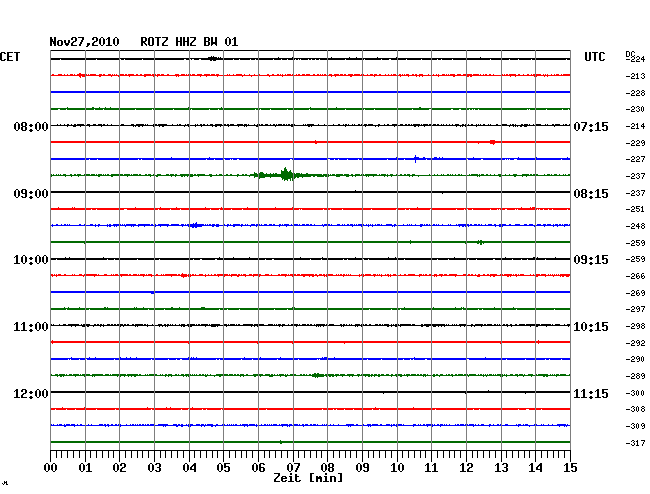The width and height of the screenshot is (650, 494).
Task: Click the DC offset value -214
Action: [x=635, y=126]
